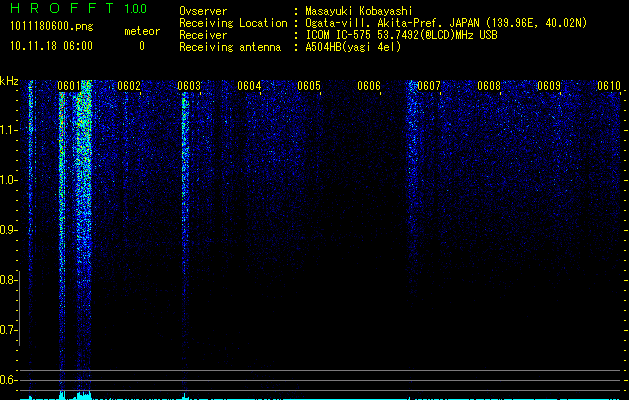Click the 0606 time marker
This screenshot has width=629, height=400.
pyautogui.click(x=369, y=86)
